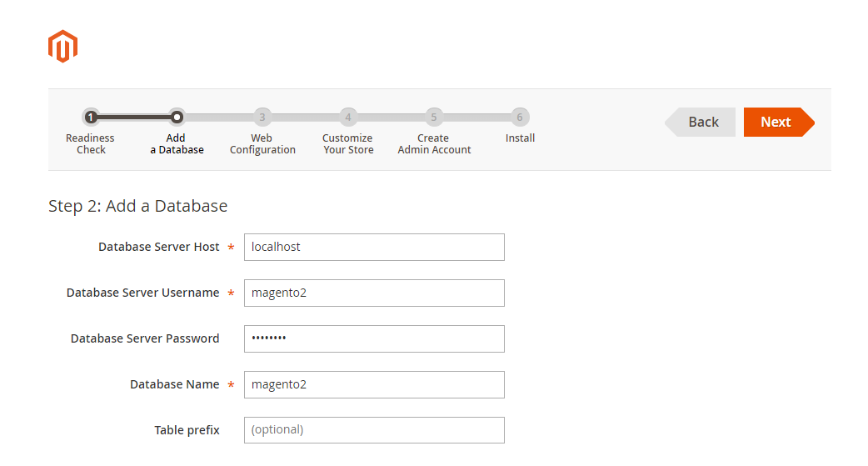Select the Install step label
Viewport: 868px width, 466px height.
[x=520, y=138]
